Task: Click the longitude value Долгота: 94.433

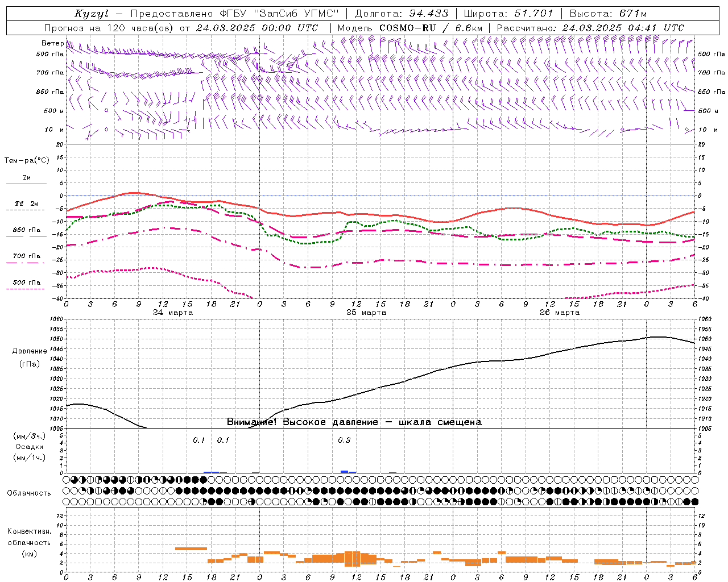Action: tap(402, 14)
